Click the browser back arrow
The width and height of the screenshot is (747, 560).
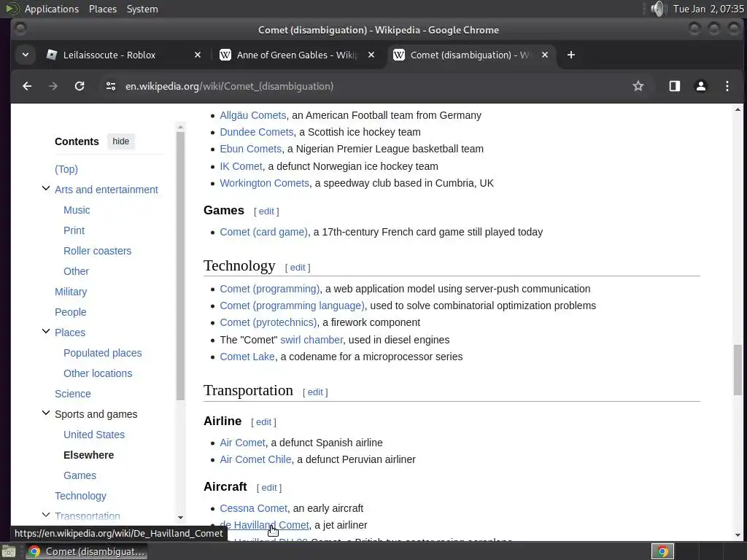(27, 86)
